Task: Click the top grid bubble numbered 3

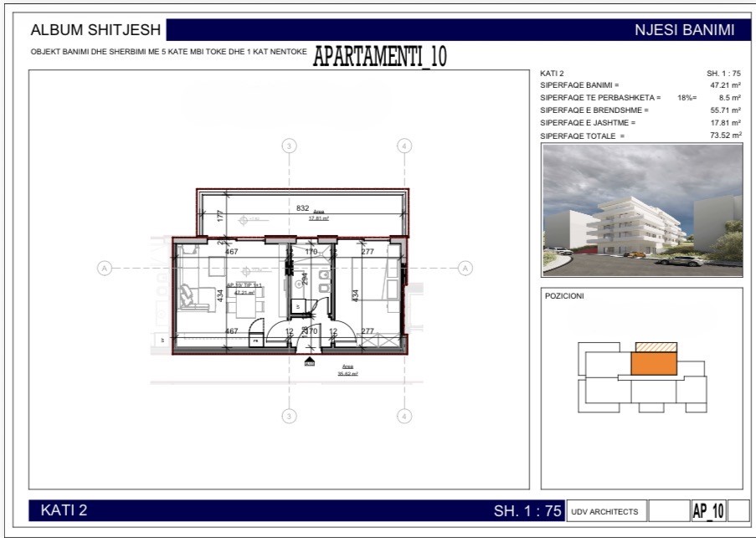Action: [x=289, y=146]
